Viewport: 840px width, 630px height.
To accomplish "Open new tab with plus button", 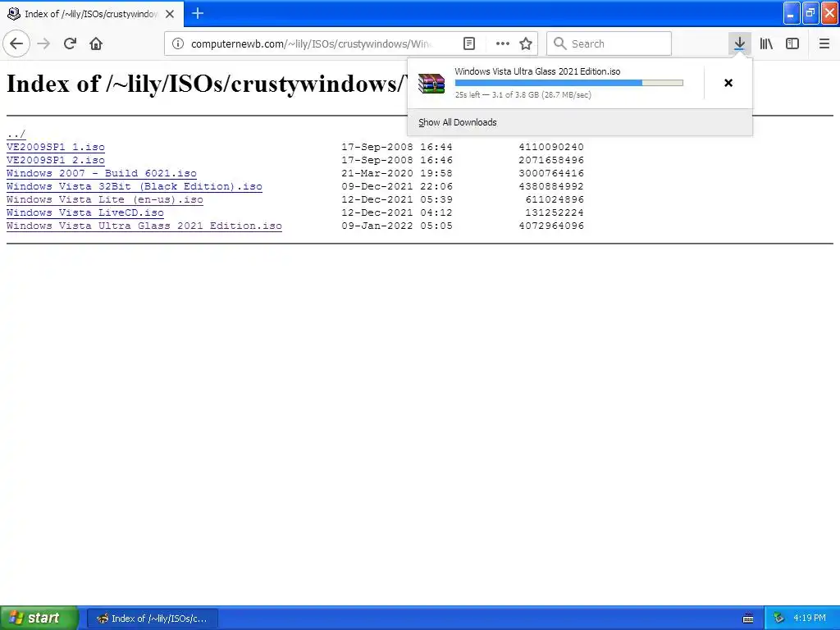I will [198, 13].
